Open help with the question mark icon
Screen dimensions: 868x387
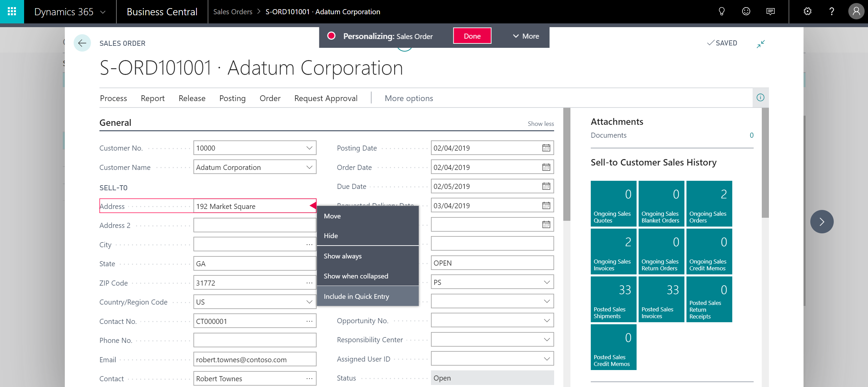[832, 12]
